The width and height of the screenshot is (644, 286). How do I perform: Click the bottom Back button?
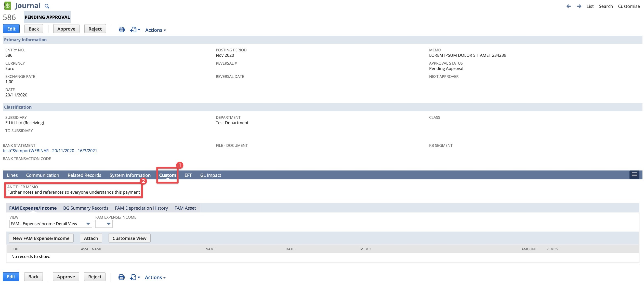[33, 277]
